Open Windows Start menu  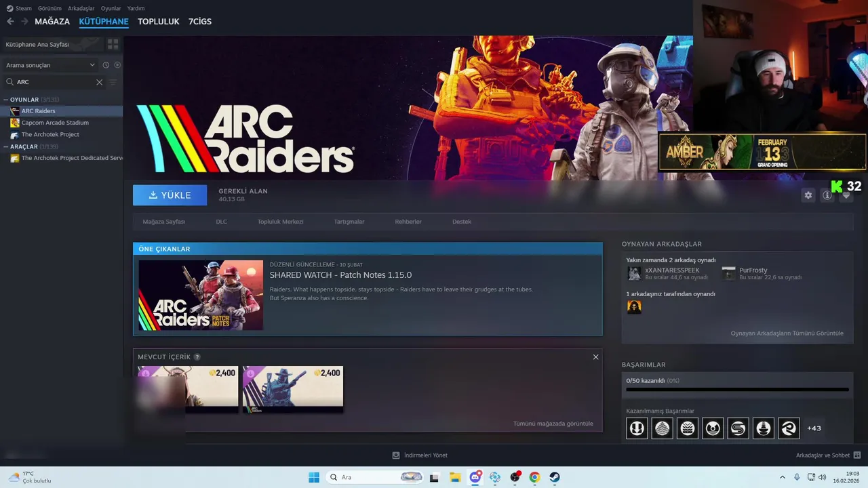pos(314,477)
